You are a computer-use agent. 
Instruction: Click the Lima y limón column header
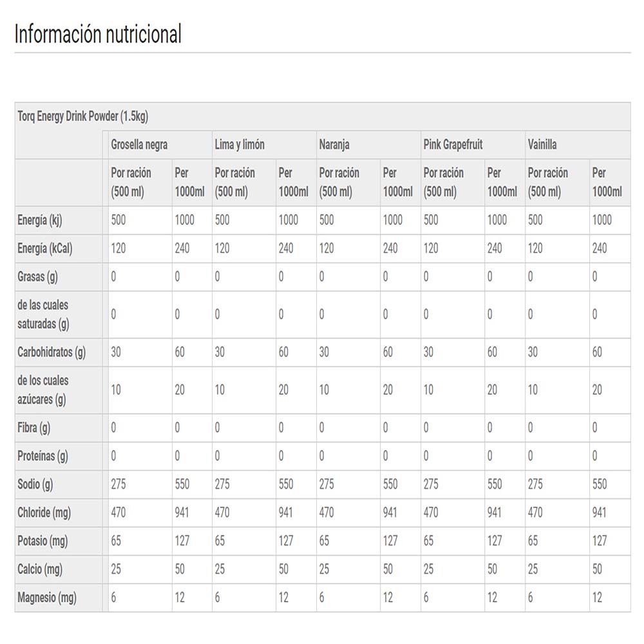click(240, 144)
